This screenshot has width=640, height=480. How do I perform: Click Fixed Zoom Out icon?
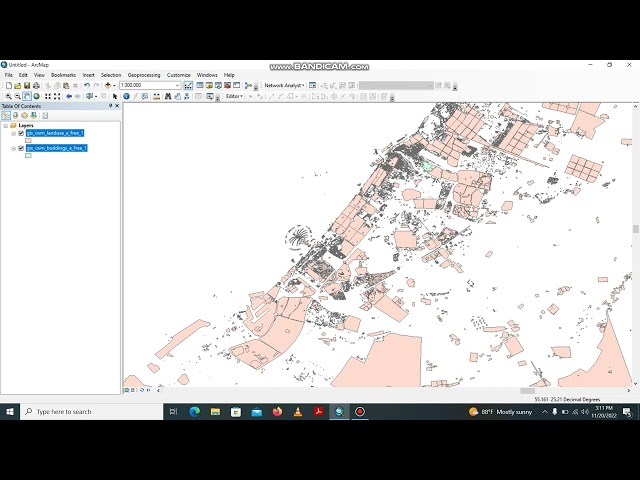57,96
